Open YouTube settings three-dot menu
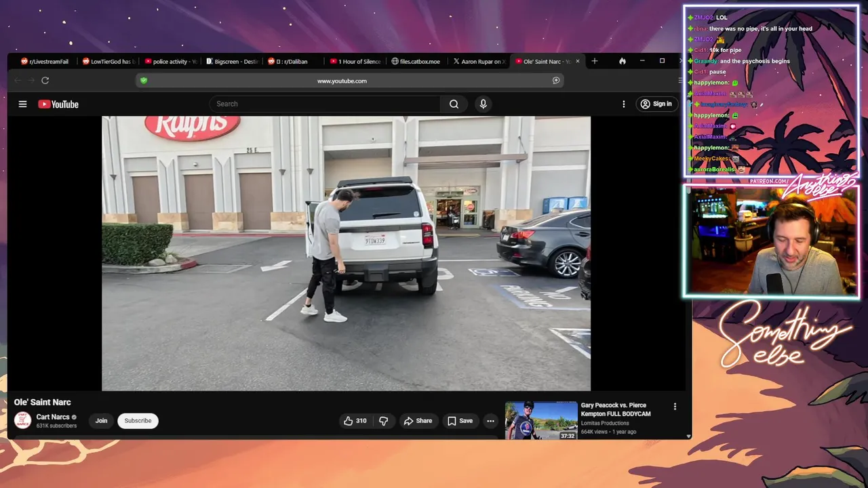Image resolution: width=868 pixels, height=488 pixels. point(624,104)
